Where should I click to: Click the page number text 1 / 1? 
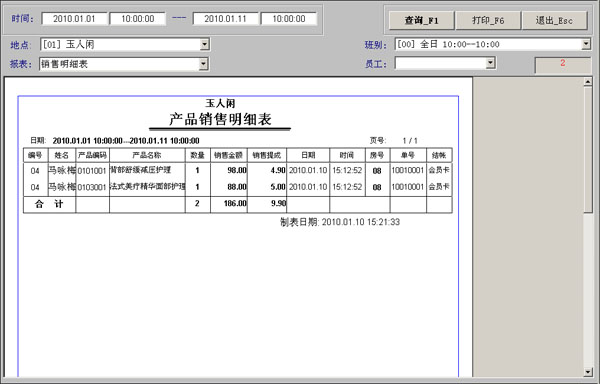[x=410, y=141]
